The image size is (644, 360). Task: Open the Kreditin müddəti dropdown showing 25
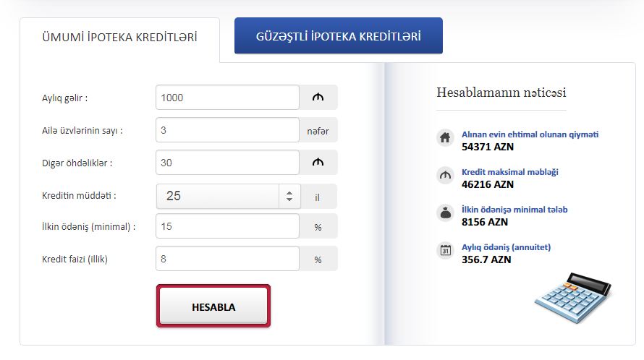pyautogui.click(x=229, y=196)
